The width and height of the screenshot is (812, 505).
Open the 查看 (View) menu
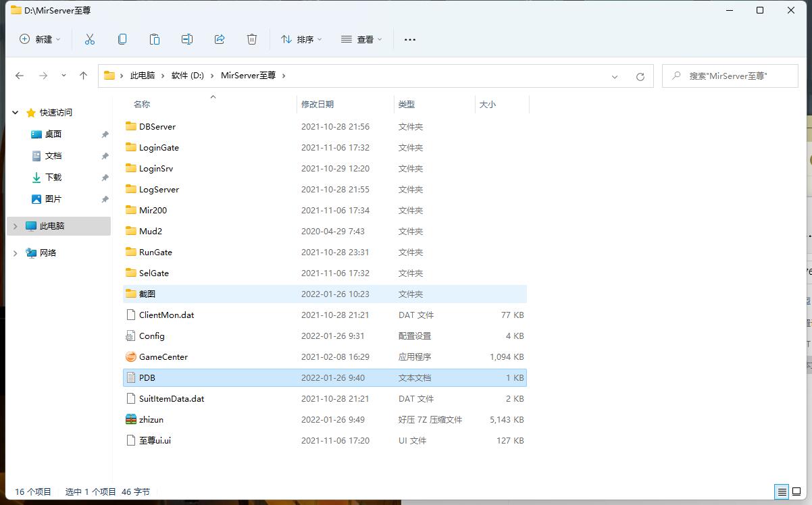[x=361, y=39]
